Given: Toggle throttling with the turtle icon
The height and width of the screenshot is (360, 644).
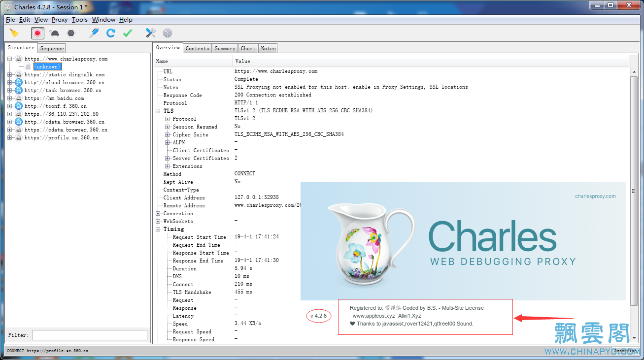Looking at the screenshot, I should (54, 33).
